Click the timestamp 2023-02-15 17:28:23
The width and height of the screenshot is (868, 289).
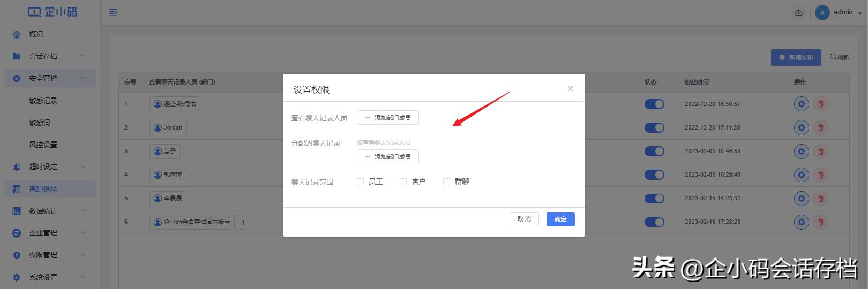point(712,222)
